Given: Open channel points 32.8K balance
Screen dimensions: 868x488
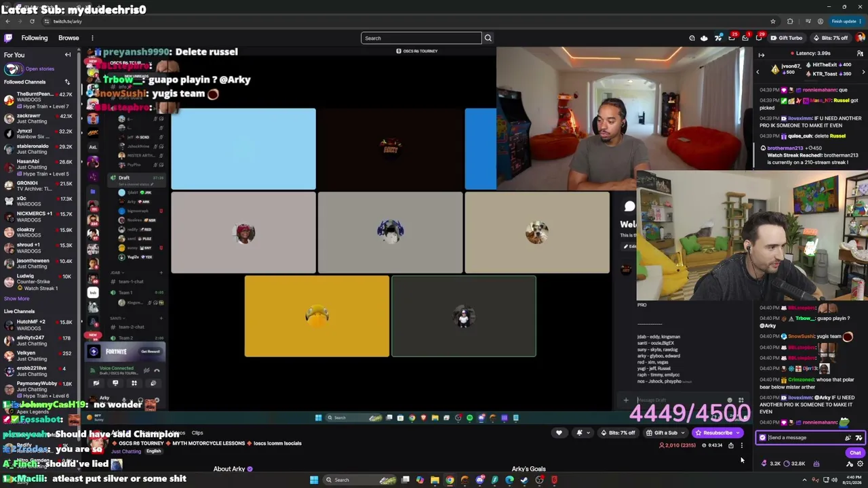Looking at the screenshot, I should [794, 464].
